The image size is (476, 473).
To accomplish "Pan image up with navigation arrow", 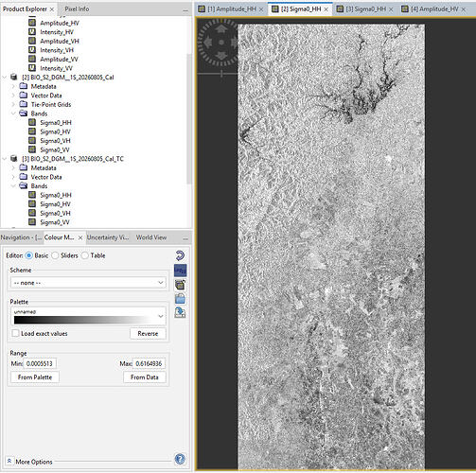I will pyautogui.click(x=221, y=28).
